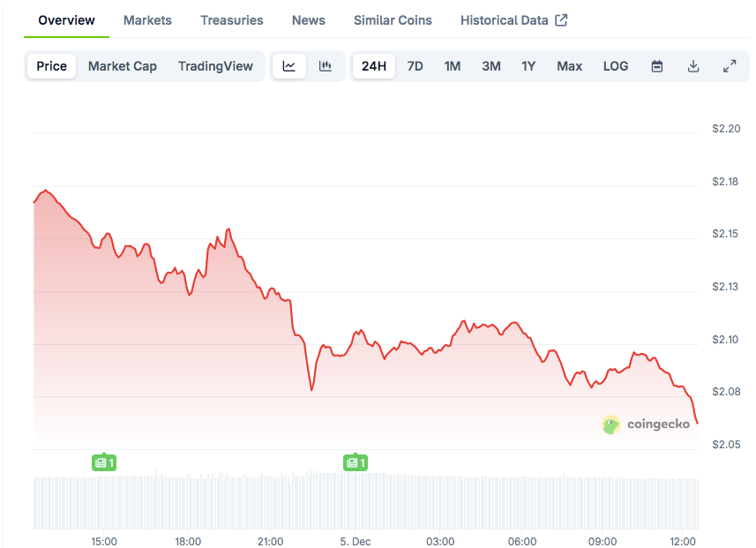Expand chart to fullscreen
756x548 pixels.
730,66
